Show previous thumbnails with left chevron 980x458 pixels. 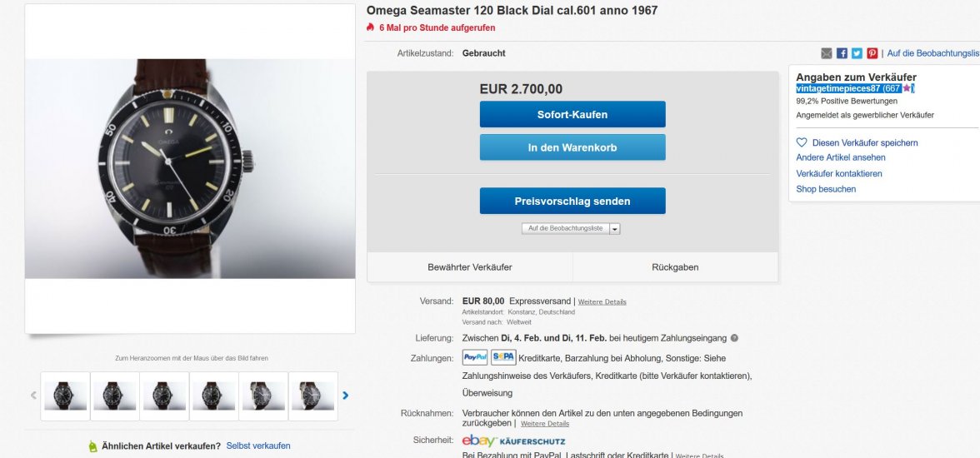[34, 396]
